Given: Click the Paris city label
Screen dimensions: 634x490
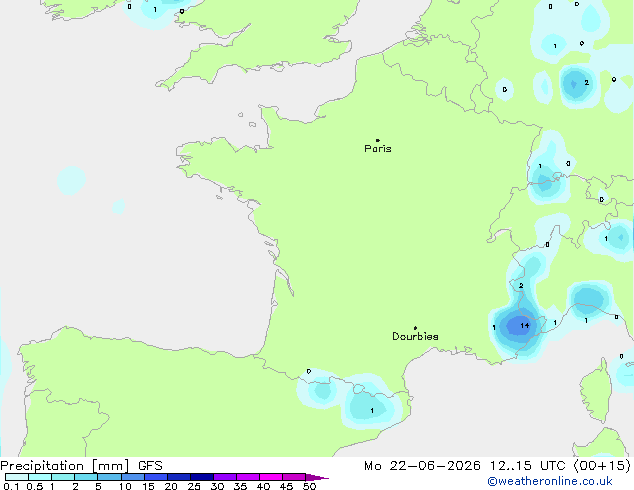Looking at the screenshot, I should point(378,149).
